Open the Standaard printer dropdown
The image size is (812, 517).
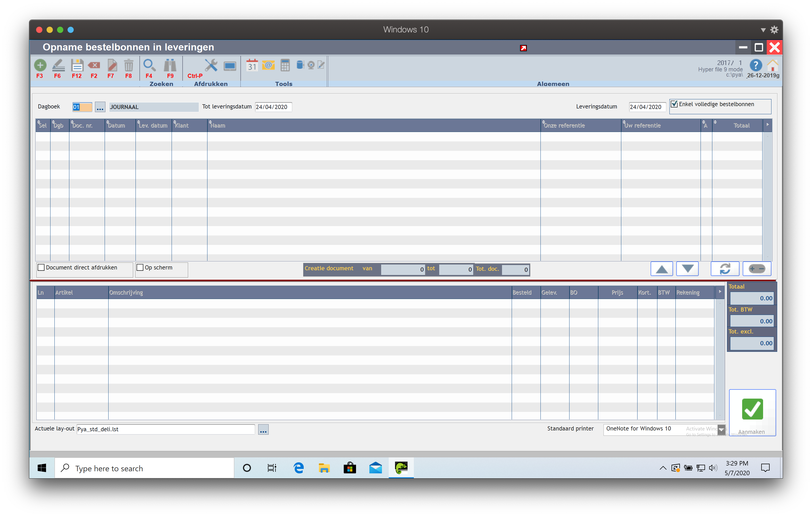pyautogui.click(x=721, y=429)
